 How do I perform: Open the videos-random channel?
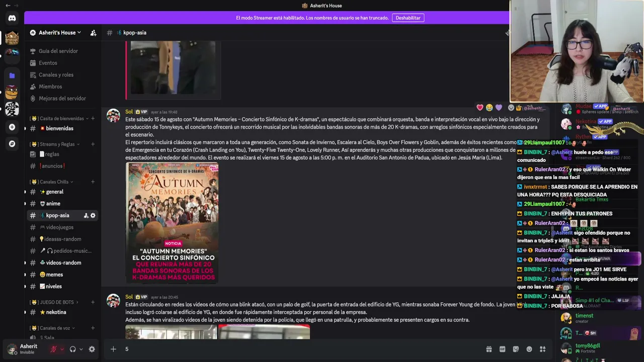click(63, 262)
